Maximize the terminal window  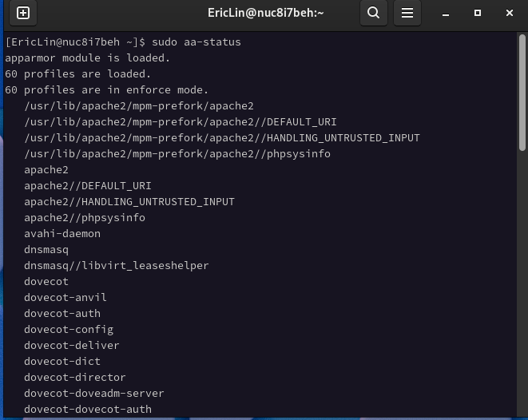pyautogui.click(x=478, y=13)
